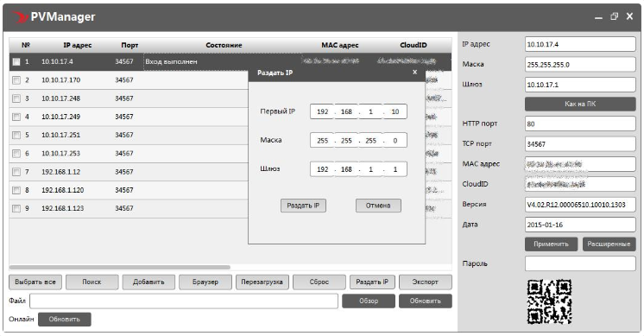Click last octet 10 of Первый IP
Image resolution: width=644 pixels, height=336 pixels.
395,111
